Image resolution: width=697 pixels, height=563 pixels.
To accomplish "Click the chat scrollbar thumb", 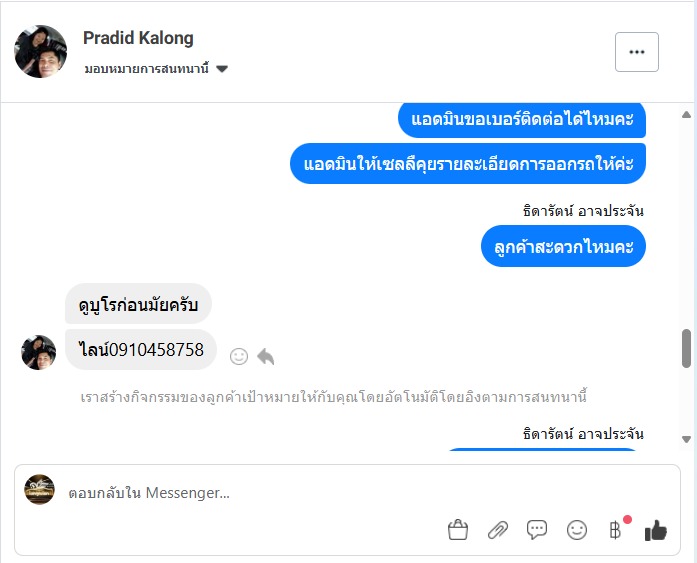I will 686,348.
